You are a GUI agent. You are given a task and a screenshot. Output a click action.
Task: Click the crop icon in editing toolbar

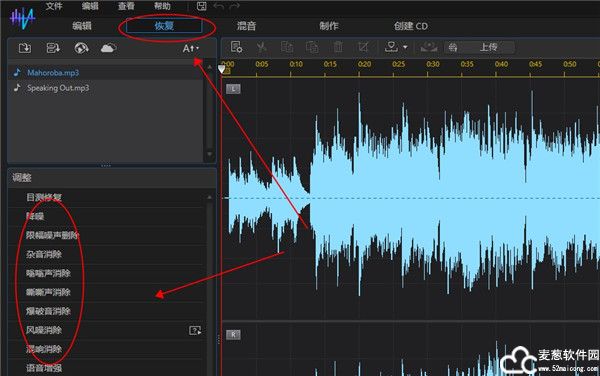tap(363, 47)
